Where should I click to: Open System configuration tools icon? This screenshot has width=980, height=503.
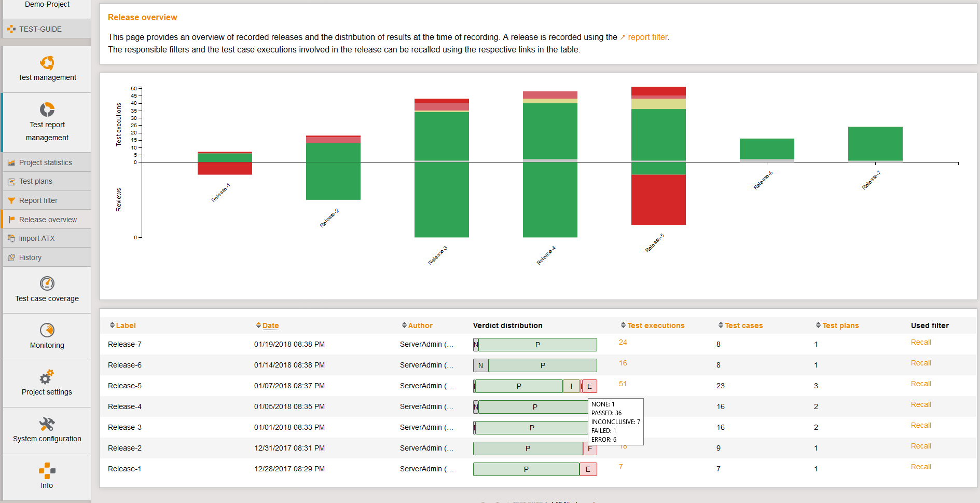(x=47, y=424)
